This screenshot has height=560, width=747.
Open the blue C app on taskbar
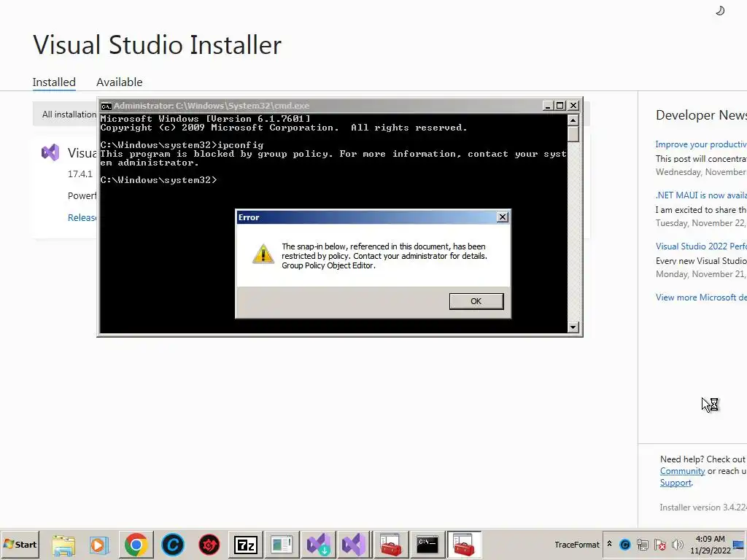tap(172, 544)
